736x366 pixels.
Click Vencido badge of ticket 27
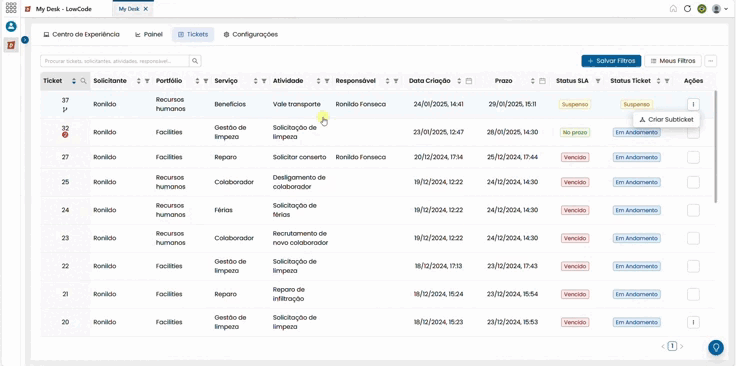click(575, 157)
